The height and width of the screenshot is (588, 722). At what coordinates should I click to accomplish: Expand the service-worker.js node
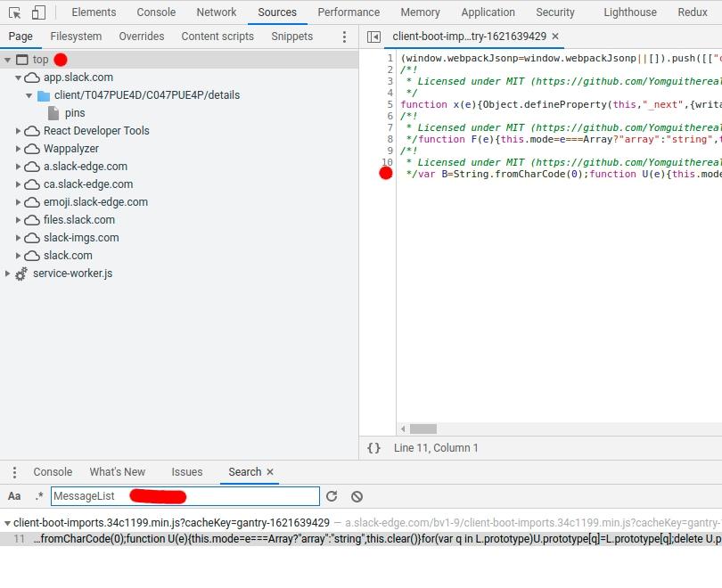(x=7, y=274)
